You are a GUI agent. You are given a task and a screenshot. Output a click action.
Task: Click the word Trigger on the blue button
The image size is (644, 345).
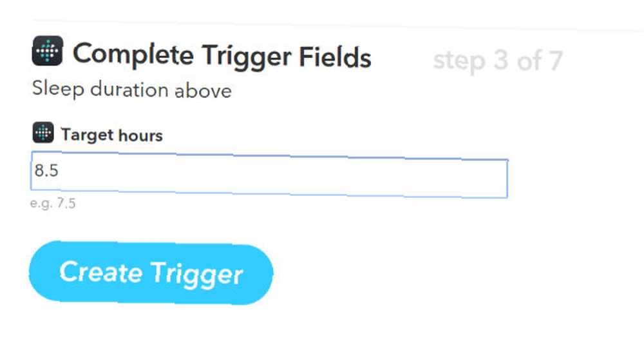point(196,274)
